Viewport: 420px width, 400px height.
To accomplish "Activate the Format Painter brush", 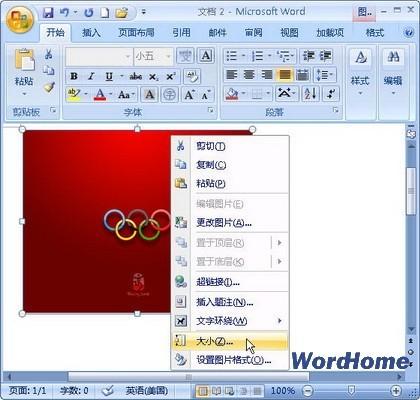I will pyautogui.click(x=49, y=87).
